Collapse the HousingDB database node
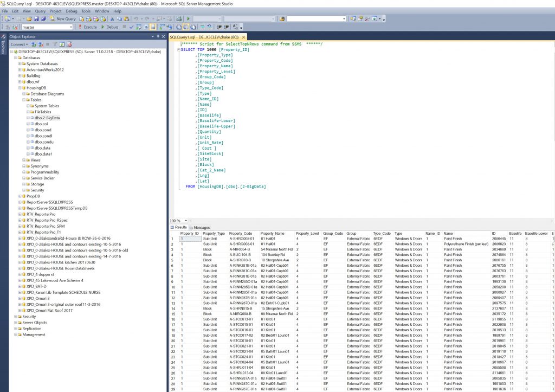Image resolution: width=555 pixels, height=392 pixels. tap(20, 87)
